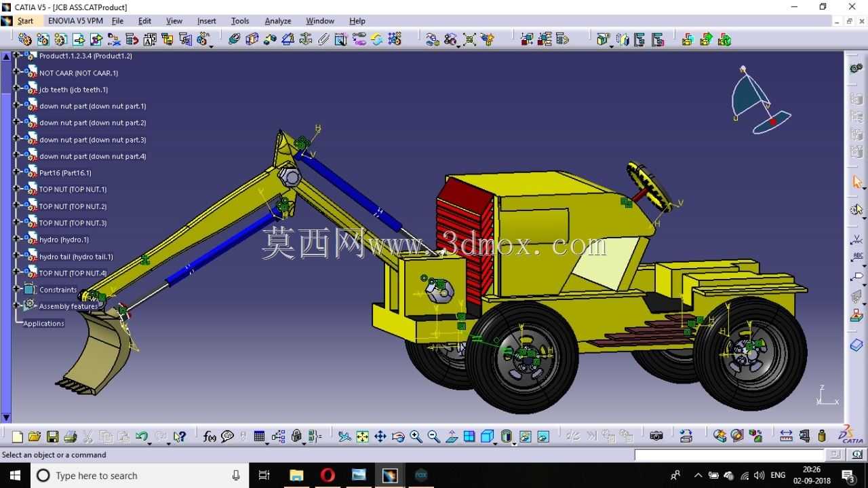Select 'TOP NUT (TOP NUT.1)' in tree
The width and height of the screenshot is (868, 488).
click(x=73, y=189)
